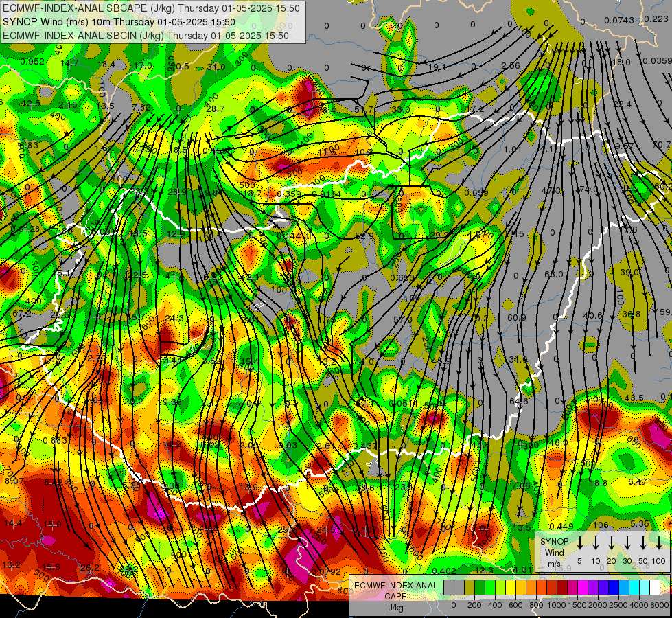The height and width of the screenshot is (618, 672).
Task: Click the 1500 tick on CAPE scale
Action: 577,605
